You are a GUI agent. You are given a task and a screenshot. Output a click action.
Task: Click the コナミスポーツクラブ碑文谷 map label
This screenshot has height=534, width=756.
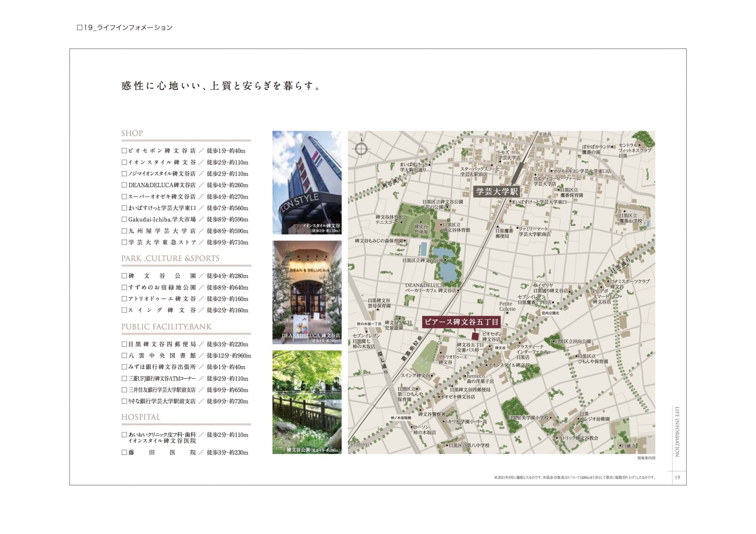(630, 284)
